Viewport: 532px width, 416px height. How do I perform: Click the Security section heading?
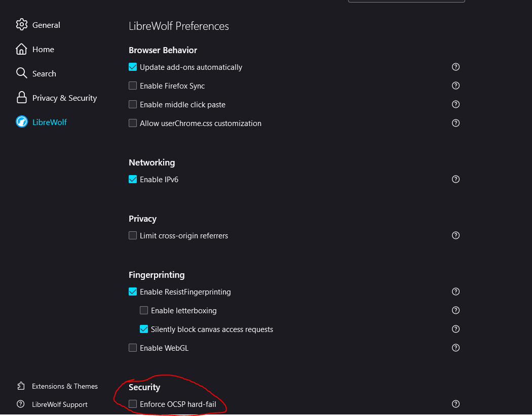coord(144,387)
